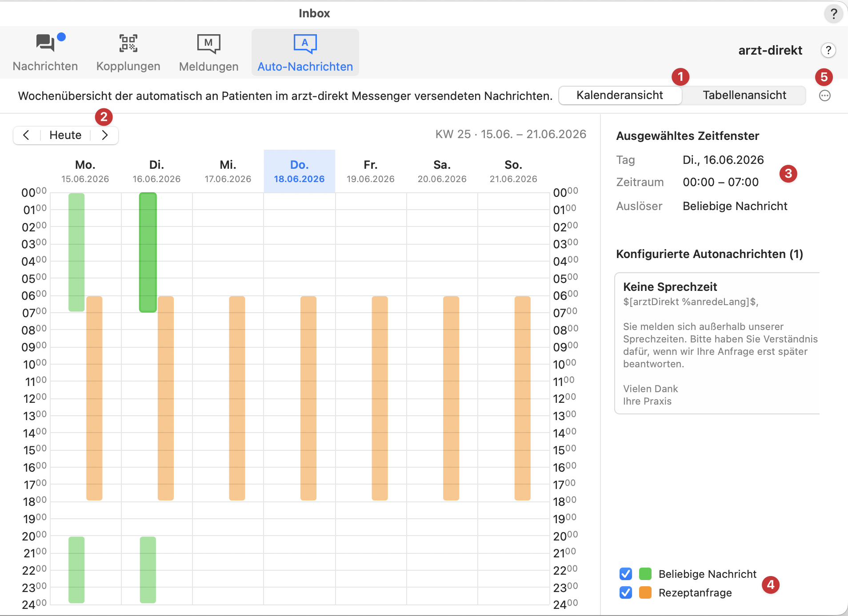Click the Heute button
The width and height of the screenshot is (848, 616).
[x=65, y=135]
